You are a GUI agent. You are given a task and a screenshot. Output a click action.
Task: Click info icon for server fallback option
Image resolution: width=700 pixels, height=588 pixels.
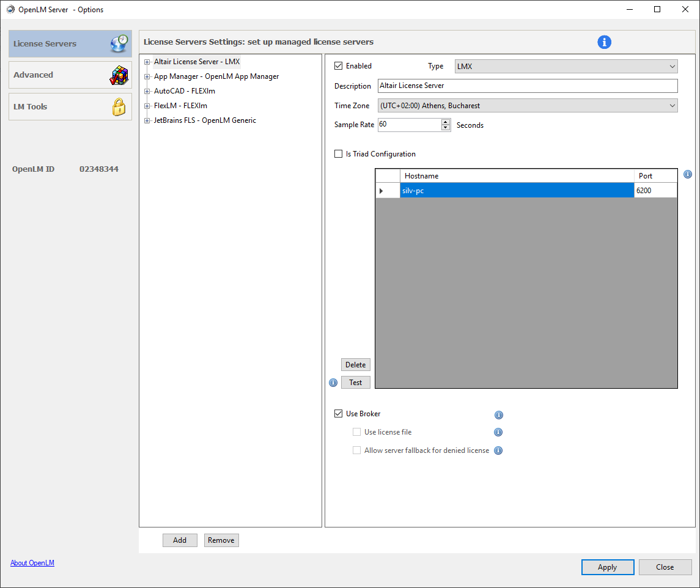498,451
